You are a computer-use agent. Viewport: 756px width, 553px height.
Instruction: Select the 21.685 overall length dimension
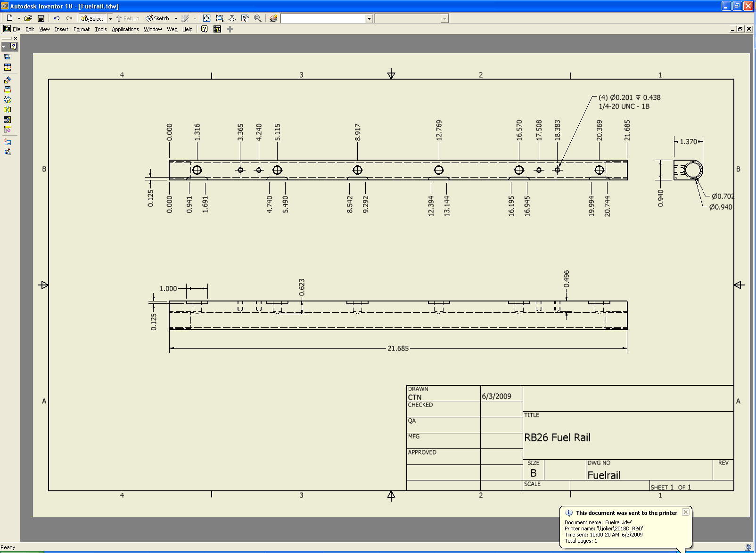tap(398, 349)
